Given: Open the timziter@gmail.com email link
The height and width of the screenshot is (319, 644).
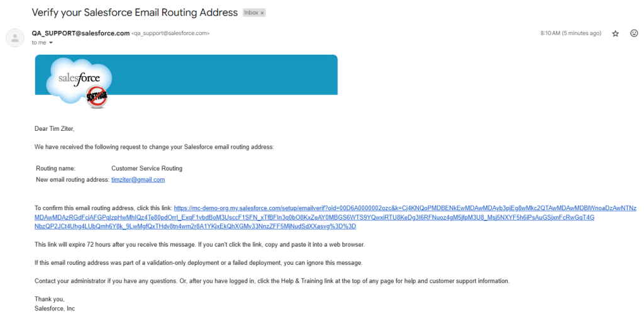Looking at the screenshot, I should point(138,179).
